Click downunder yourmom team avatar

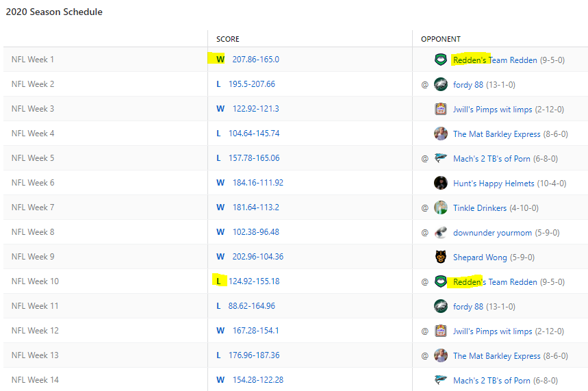click(441, 232)
